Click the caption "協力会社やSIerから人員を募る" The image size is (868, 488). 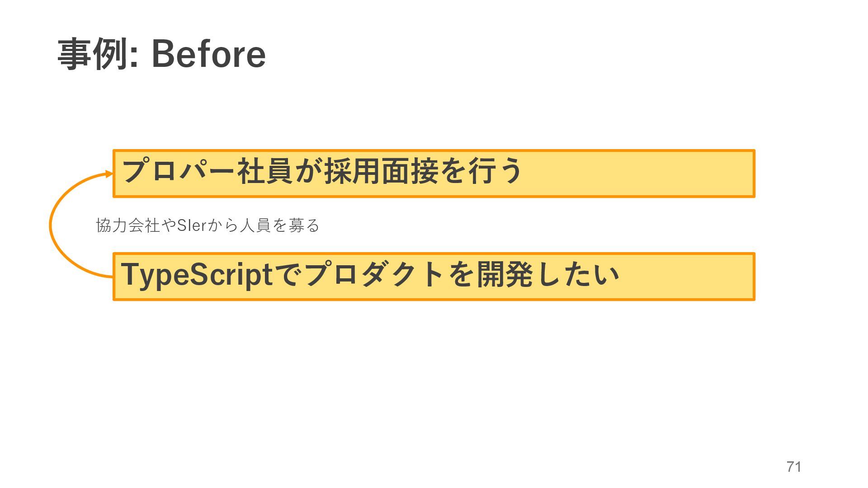click(208, 225)
